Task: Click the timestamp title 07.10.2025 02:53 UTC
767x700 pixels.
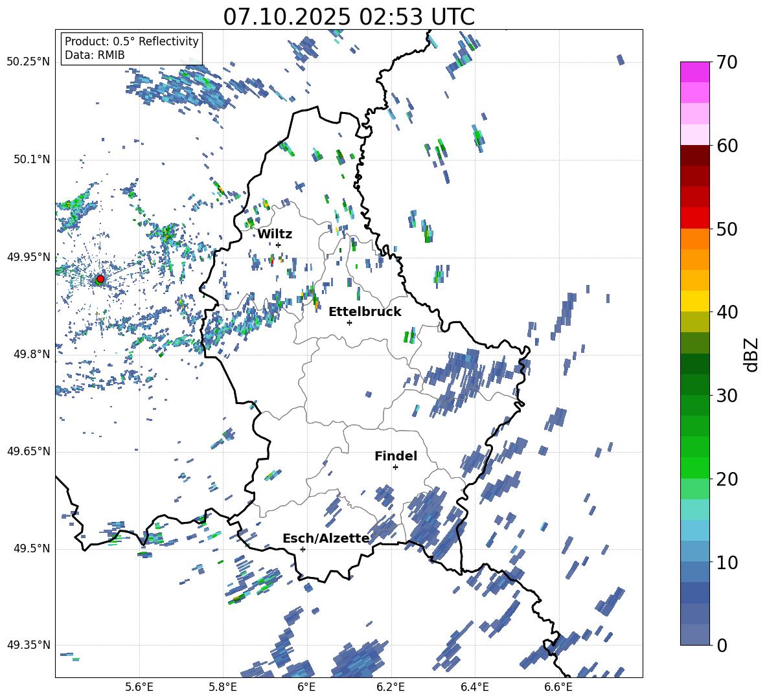Action: (x=349, y=17)
